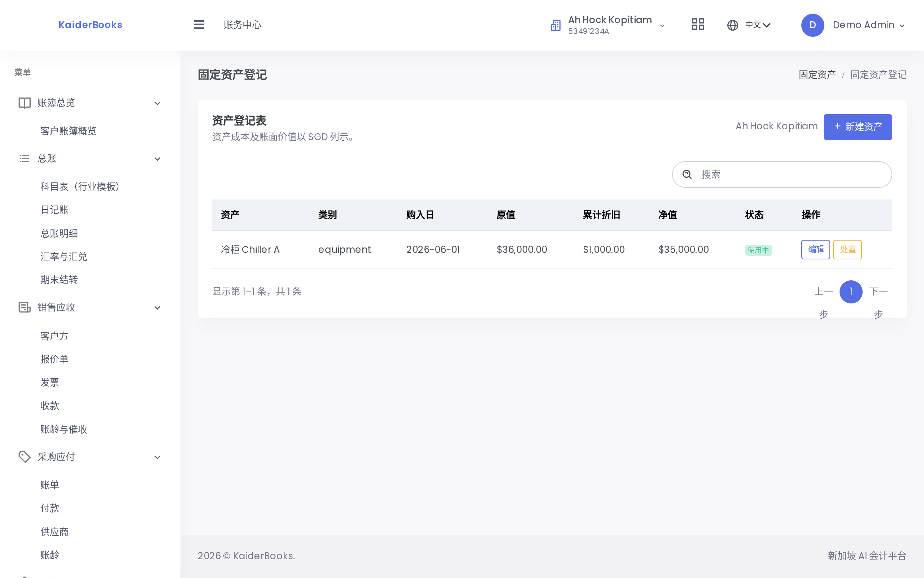924x578 pixels.
Task: Click the 账簿总览 book icon
Action: 25,103
